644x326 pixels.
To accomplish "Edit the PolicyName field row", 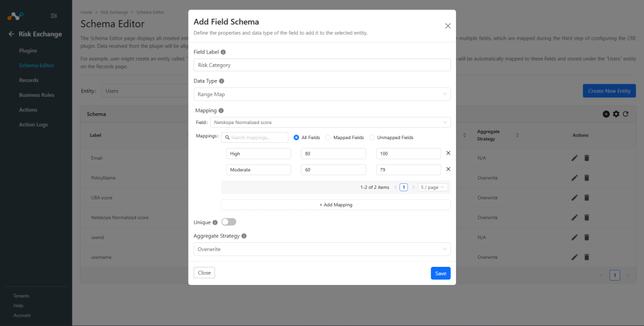I will [575, 177].
